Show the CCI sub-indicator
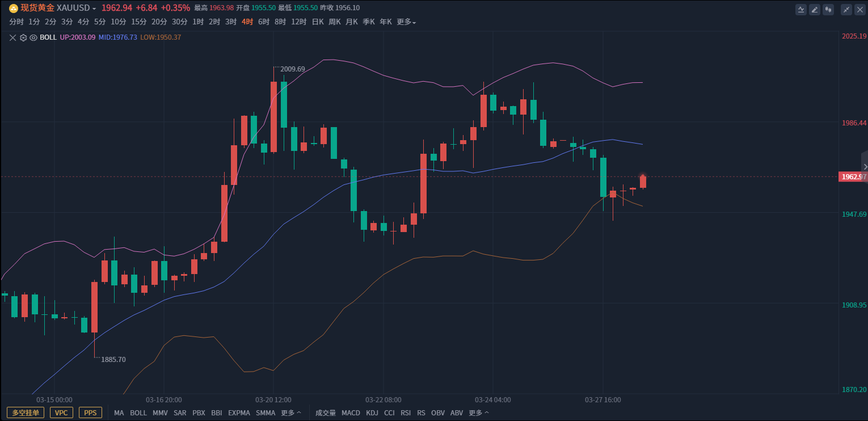 389,413
